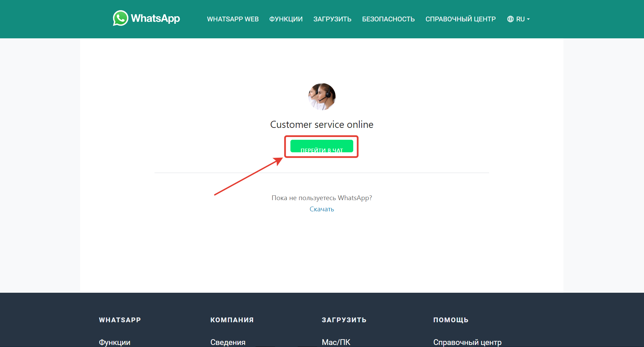Open the Справочный центр footer link

tap(467, 342)
